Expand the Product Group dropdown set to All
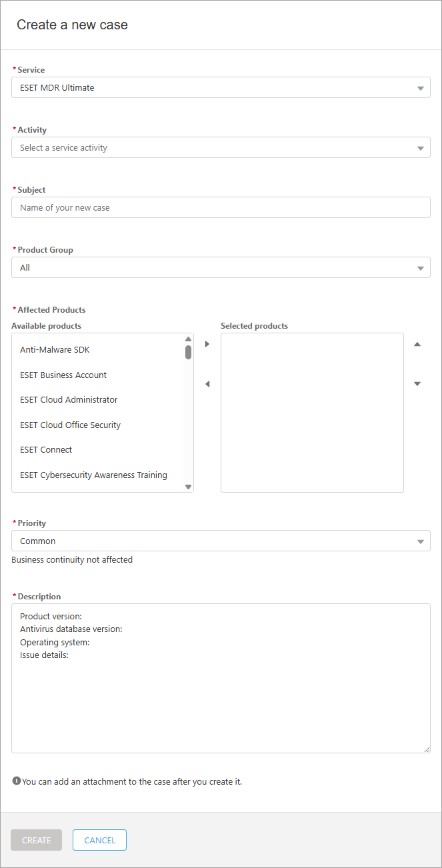442x868 pixels. (x=221, y=267)
